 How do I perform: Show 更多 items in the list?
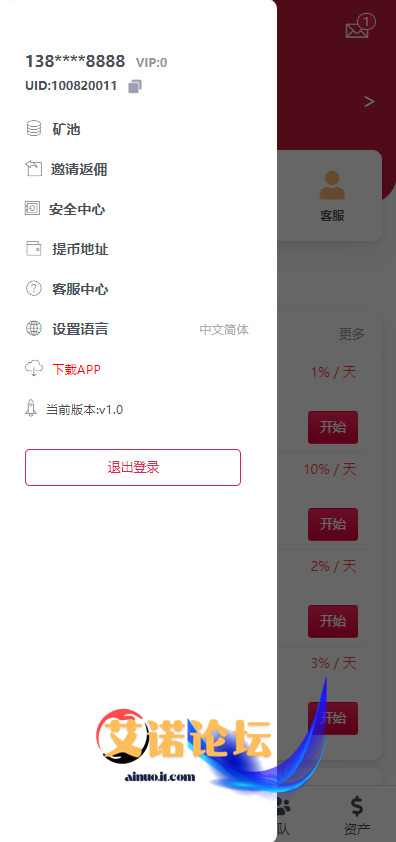(x=352, y=334)
